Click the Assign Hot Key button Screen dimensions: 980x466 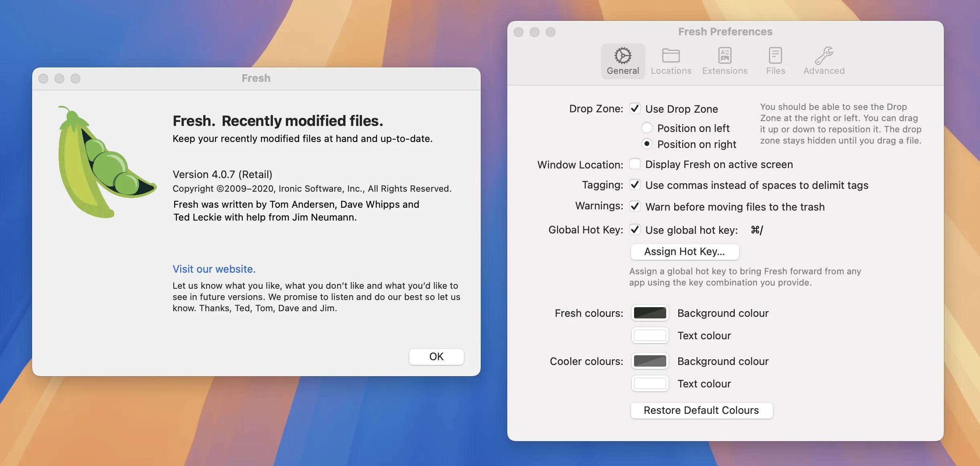pyautogui.click(x=685, y=251)
